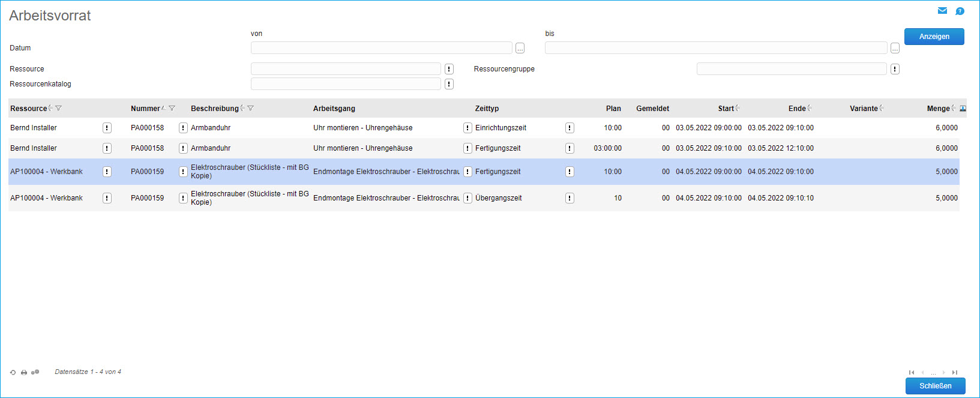
Task: Open the mail envelope icon
Action: click(942, 11)
